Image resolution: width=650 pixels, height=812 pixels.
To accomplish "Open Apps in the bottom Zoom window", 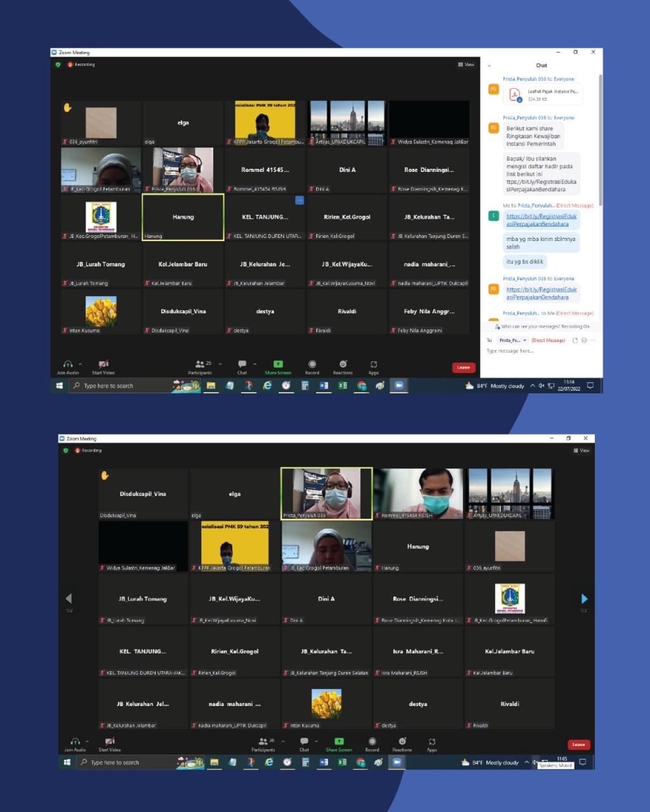I will [432, 743].
